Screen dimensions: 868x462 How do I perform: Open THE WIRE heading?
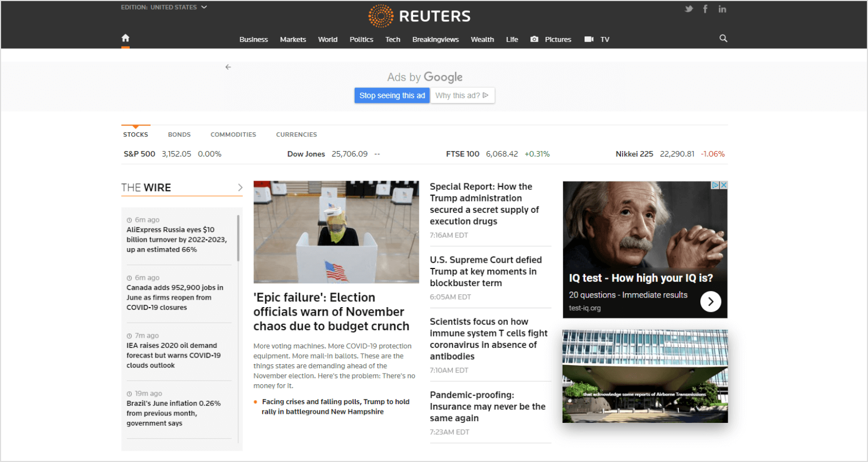click(x=146, y=188)
